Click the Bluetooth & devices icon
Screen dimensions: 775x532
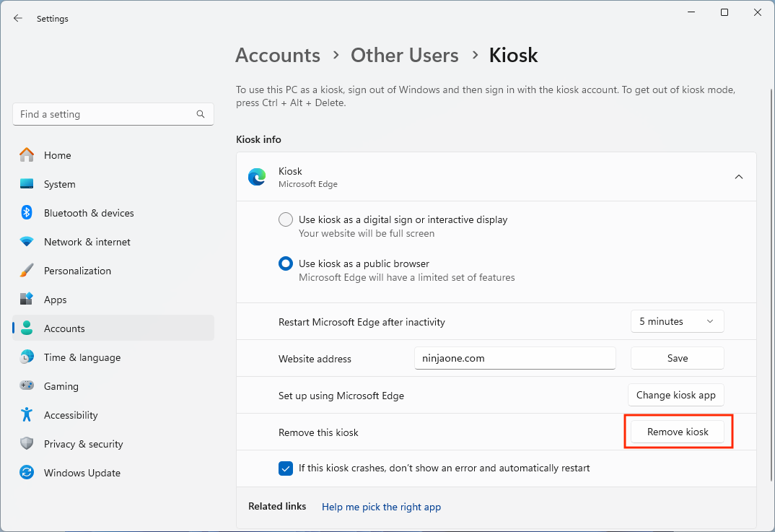[27, 213]
